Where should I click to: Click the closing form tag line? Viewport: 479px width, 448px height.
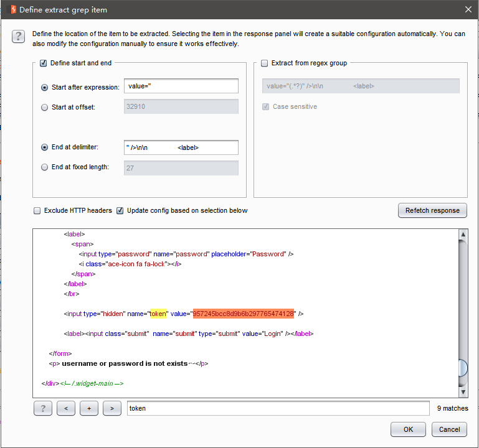pyautogui.click(x=60, y=353)
